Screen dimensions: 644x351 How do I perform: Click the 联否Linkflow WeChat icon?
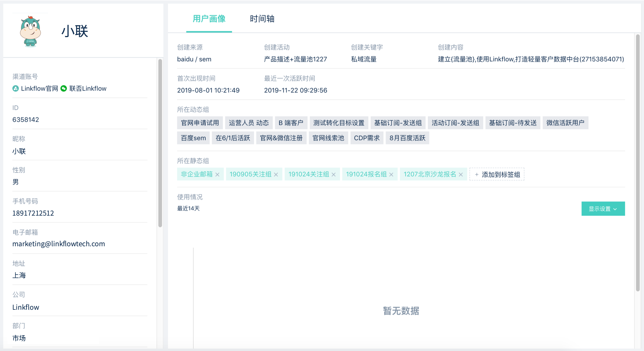coord(64,88)
